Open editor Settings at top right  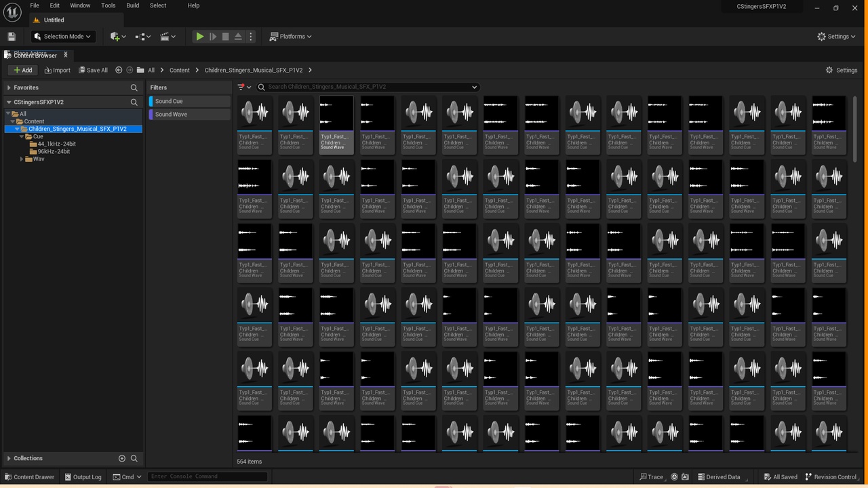click(837, 37)
